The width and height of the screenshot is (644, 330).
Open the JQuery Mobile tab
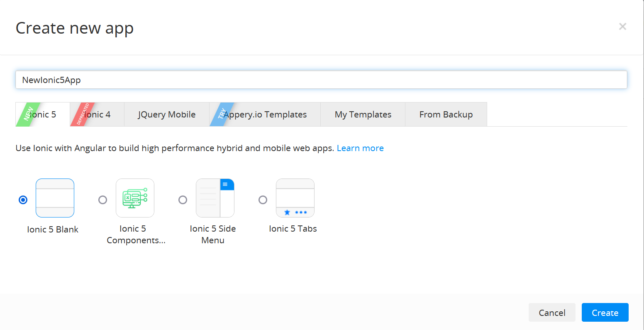167,115
